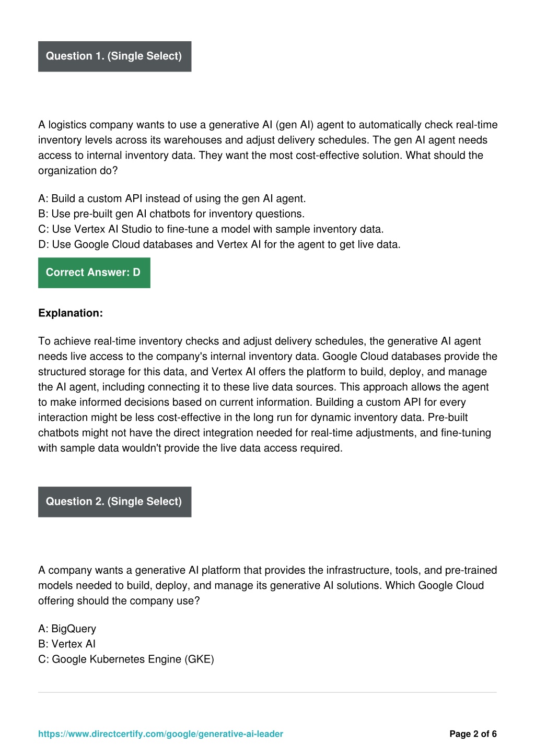
Task: Click the bold Explanation: heading
Action: pyautogui.click(x=71, y=313)
